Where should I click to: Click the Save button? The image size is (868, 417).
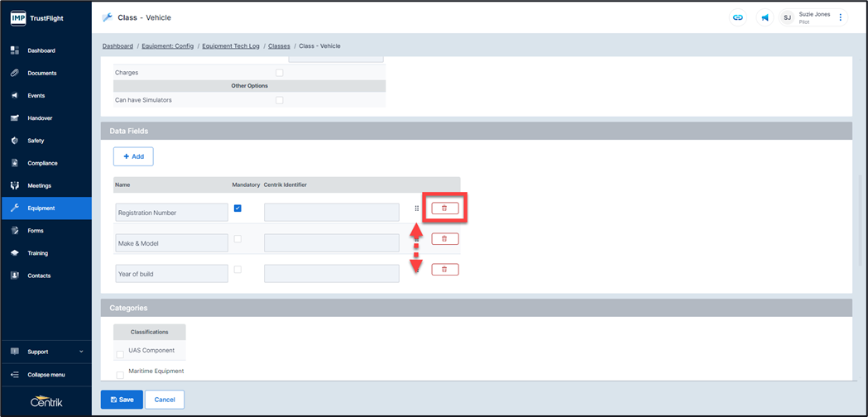[121, 400]
